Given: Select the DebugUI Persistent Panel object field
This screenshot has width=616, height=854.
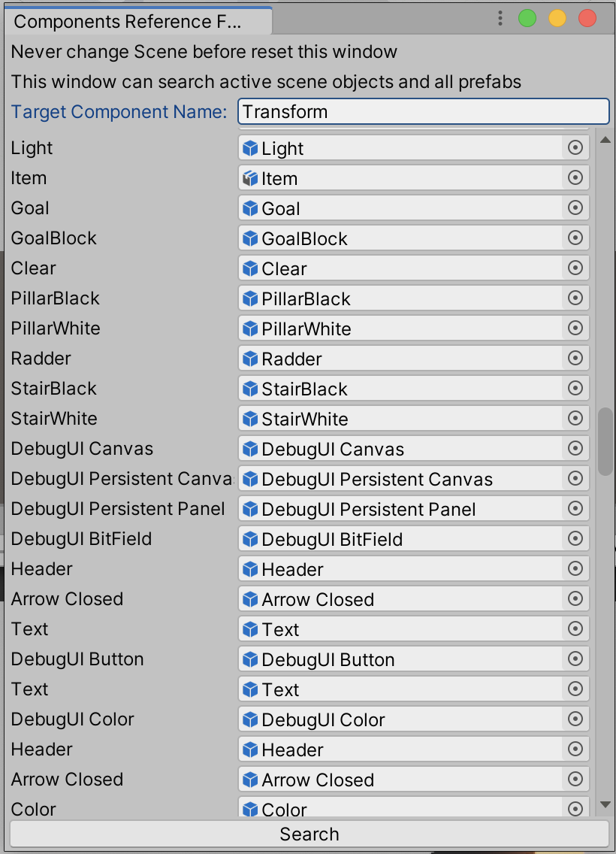Looking at the screenshot, I should click(414, 509).
